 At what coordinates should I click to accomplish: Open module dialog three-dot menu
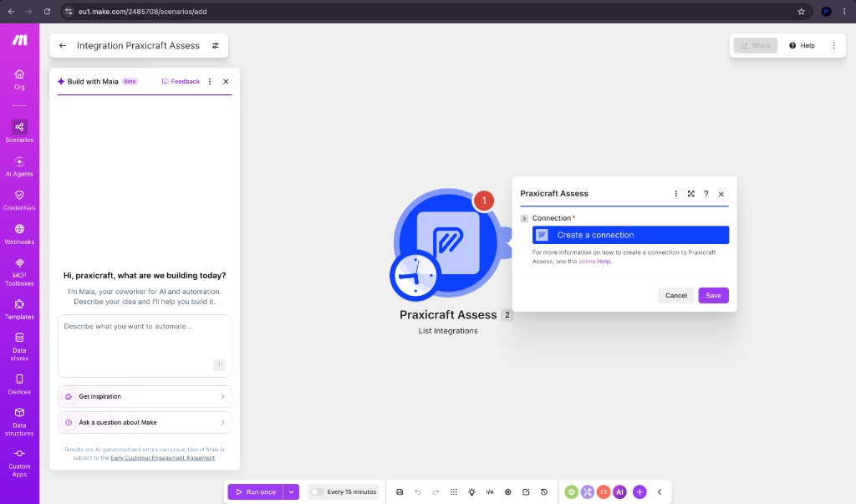pyautogui.click(x=675, y=194)
